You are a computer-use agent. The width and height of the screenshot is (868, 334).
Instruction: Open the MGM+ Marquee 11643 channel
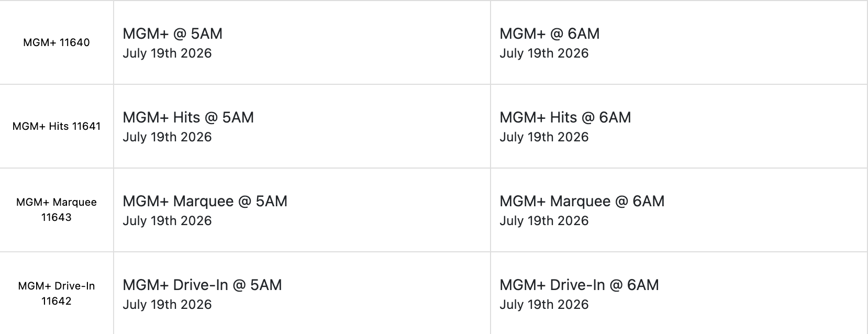click(x=57, y=209)
